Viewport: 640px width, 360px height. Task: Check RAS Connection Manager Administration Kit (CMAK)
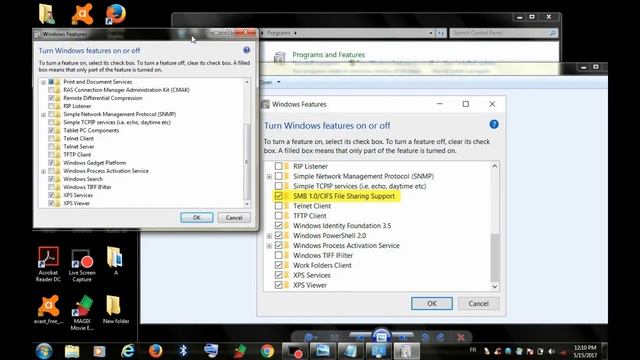[51, 90]
